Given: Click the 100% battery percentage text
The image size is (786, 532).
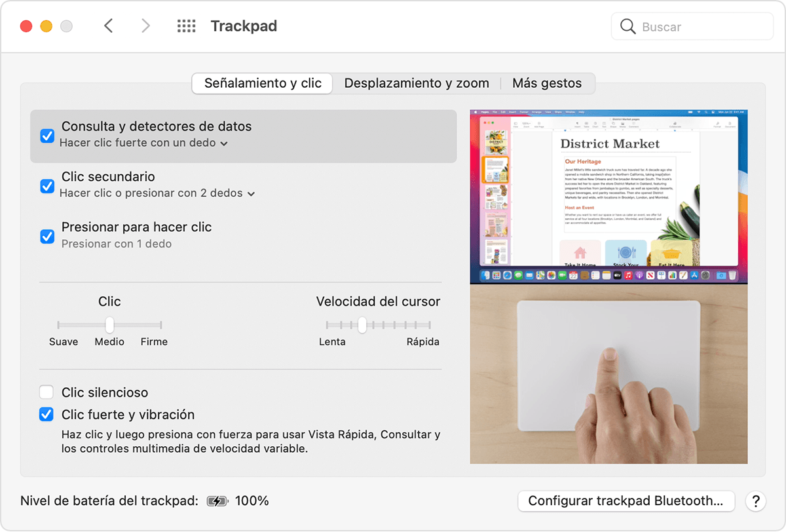Looking at the screenshot, I should click(252, 501).
